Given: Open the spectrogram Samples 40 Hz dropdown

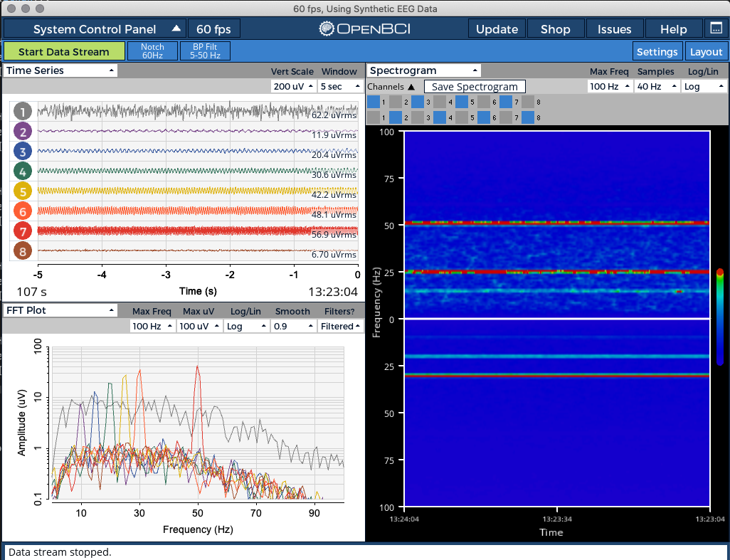Looking at the screenshot, I should pyautogui.click(x=656, y=86).
